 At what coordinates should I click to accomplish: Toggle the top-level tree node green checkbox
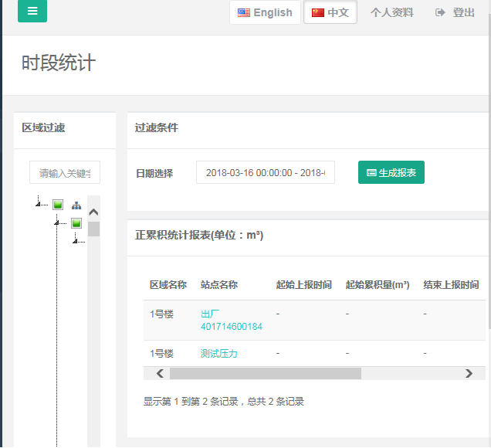click(58, 205)
